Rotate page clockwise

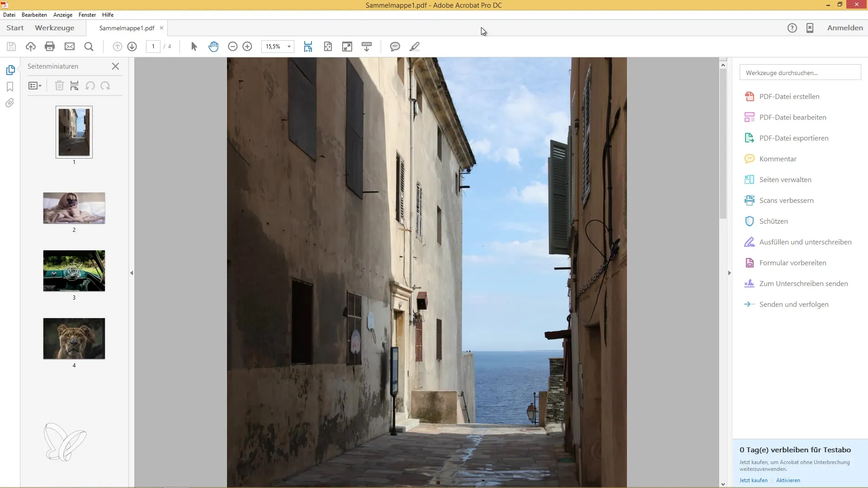pos(105,85)
